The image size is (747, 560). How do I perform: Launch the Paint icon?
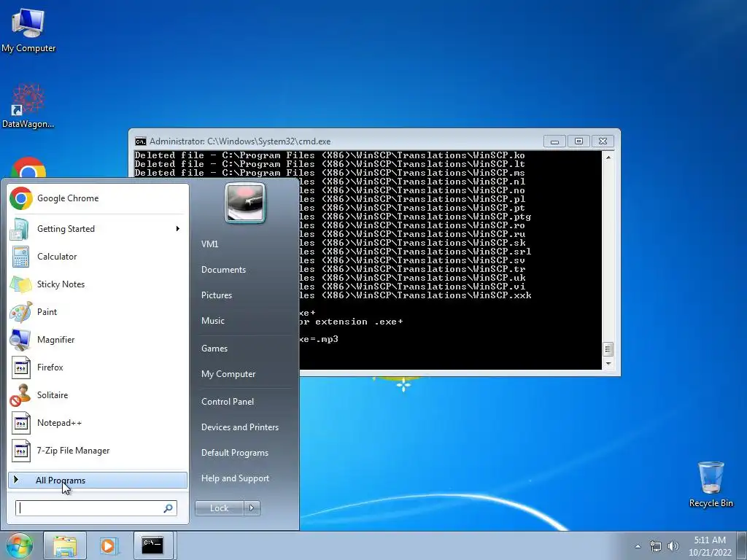(x=21, y=312)
